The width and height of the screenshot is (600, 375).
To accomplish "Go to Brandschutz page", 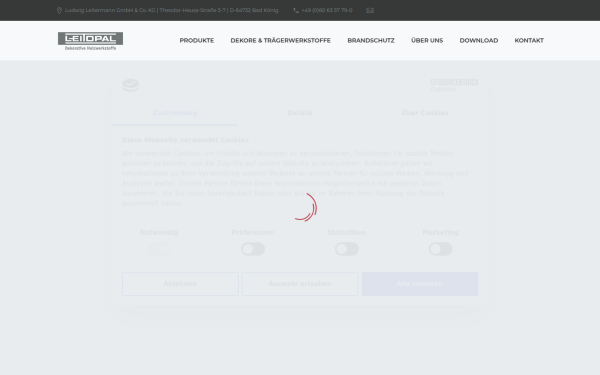I will [371, 41].
